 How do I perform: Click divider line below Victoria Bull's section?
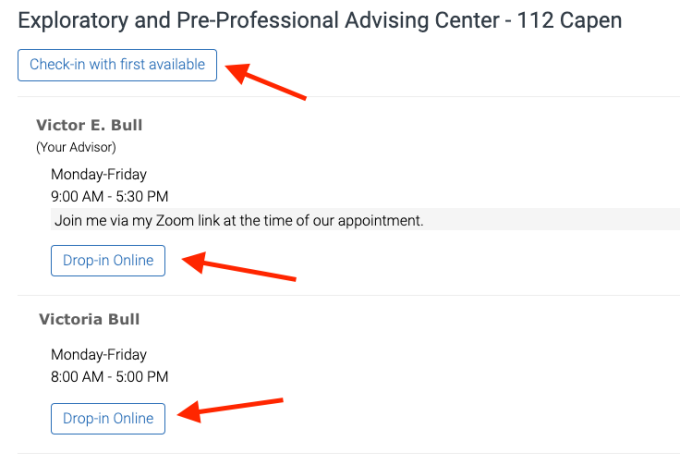[340, 453]
